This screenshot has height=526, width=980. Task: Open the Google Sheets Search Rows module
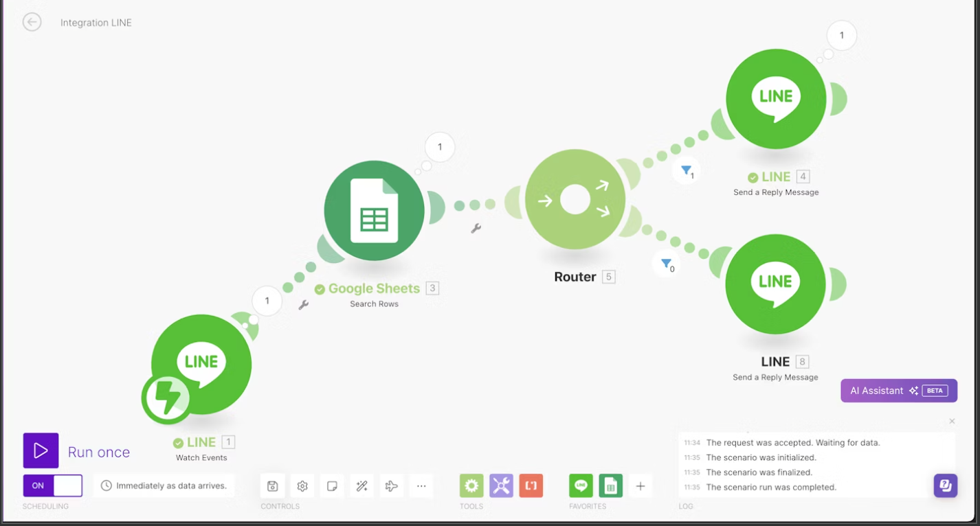click(x=374, y=210)
